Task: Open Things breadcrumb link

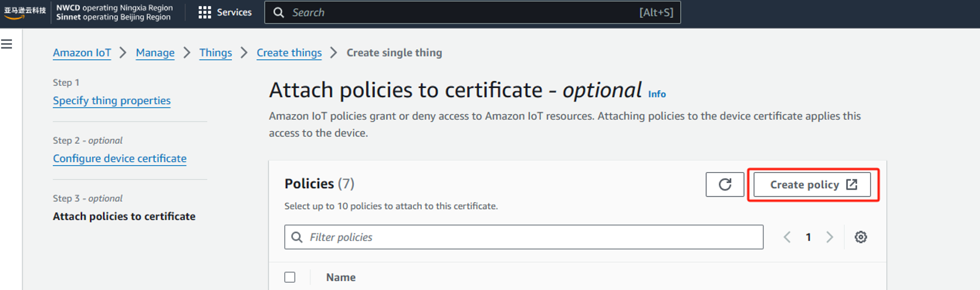Action: coord(215,53)
